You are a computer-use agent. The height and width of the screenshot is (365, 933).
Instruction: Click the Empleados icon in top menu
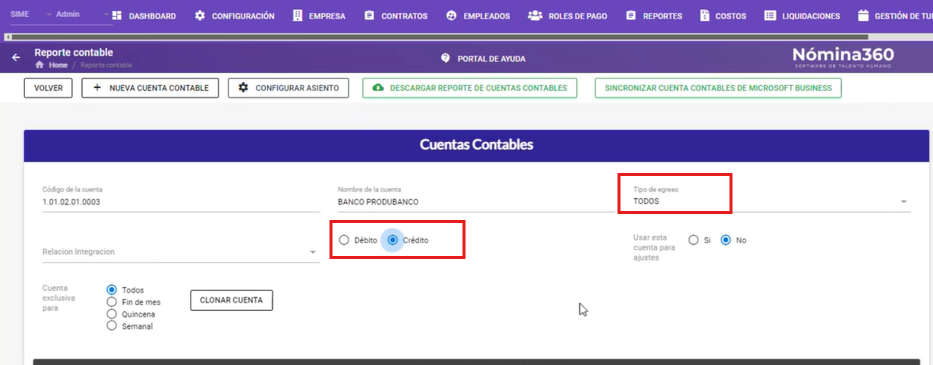[451, 16]
